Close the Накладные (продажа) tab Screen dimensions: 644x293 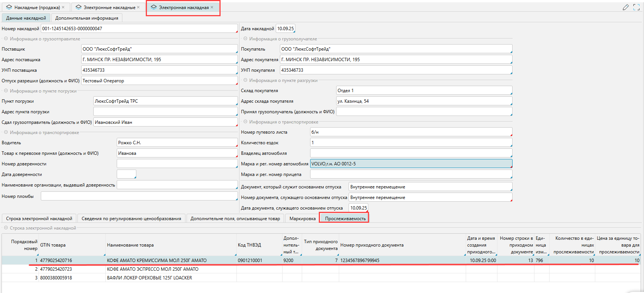[63, 7]
